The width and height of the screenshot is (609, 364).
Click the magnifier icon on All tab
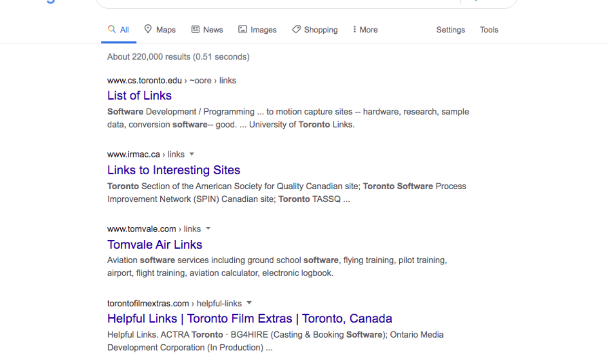(x=112, y=29)
